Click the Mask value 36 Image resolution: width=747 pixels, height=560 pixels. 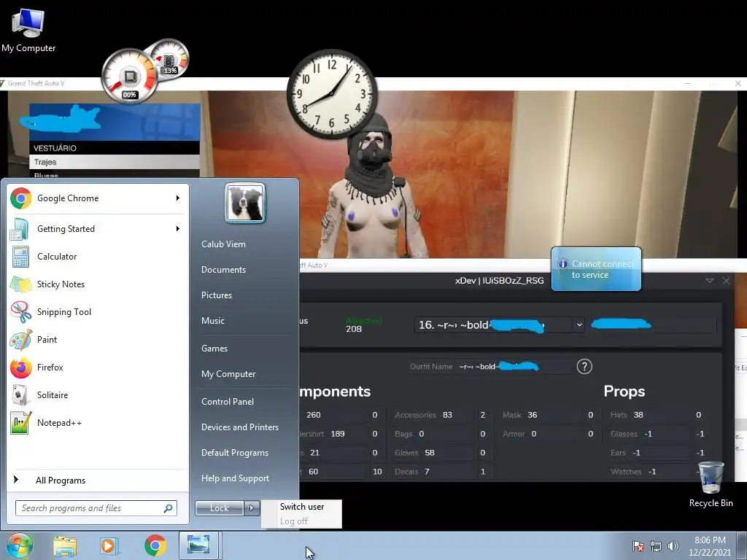[x=532, y=415]
